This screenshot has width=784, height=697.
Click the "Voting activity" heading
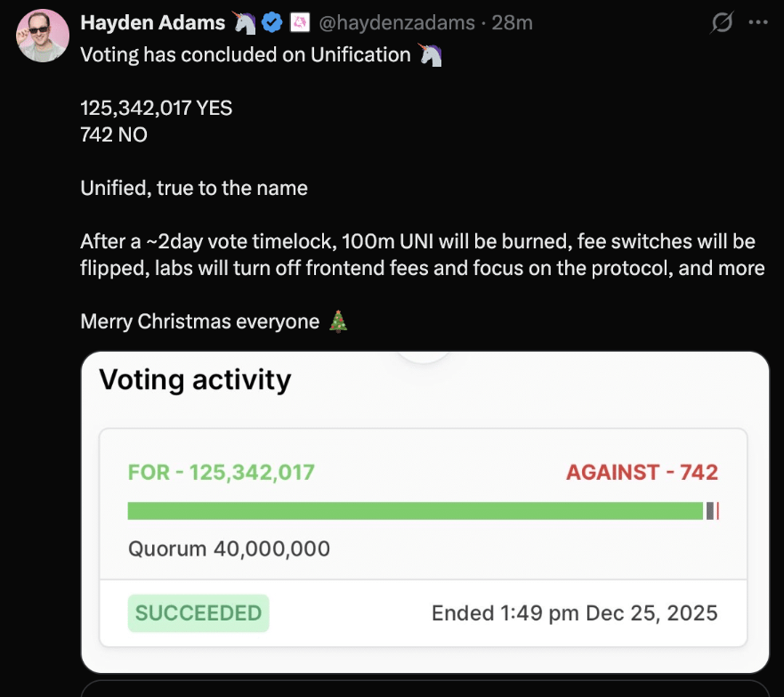pos(195,380)
